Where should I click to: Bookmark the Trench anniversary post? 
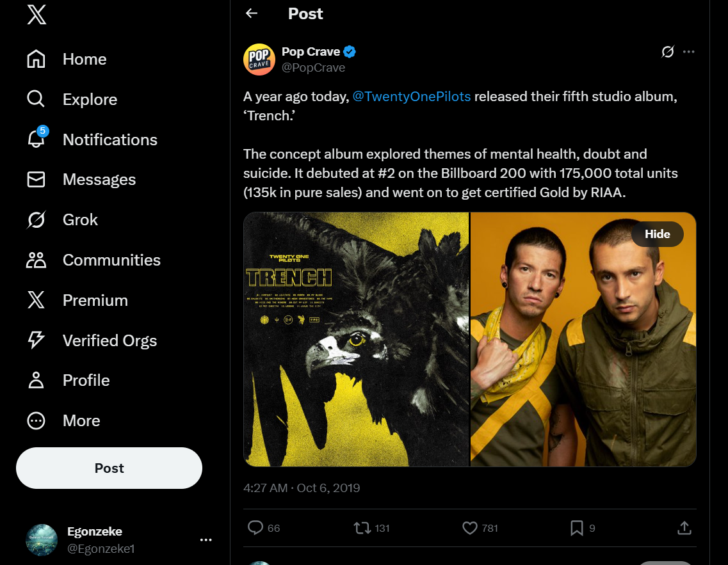click(x=577, y=528)
